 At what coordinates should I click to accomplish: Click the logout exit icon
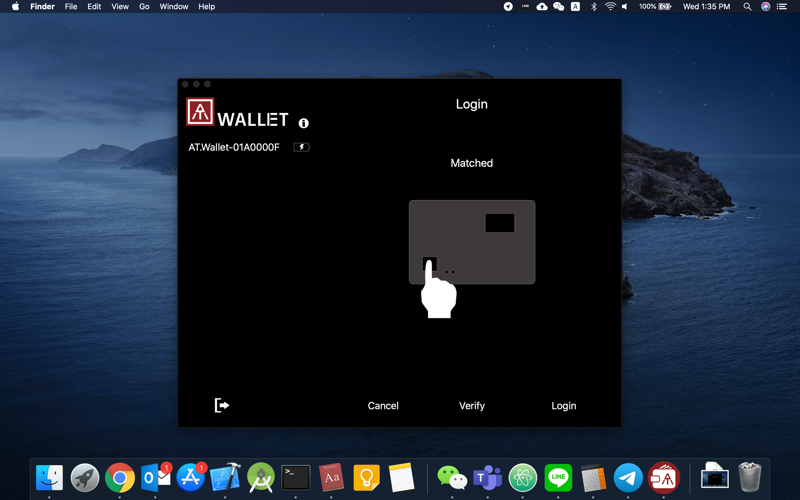(222, 405)
